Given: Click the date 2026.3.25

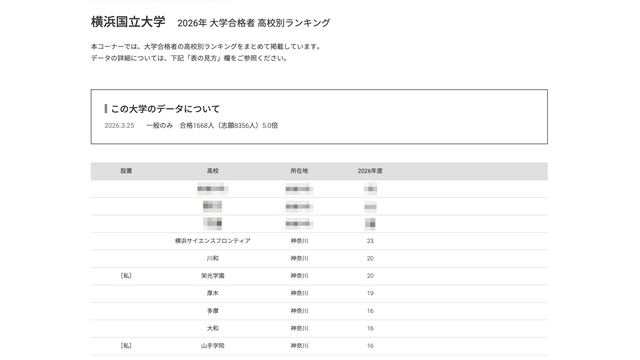Looking at the screenshot, I should coord(119,125).
